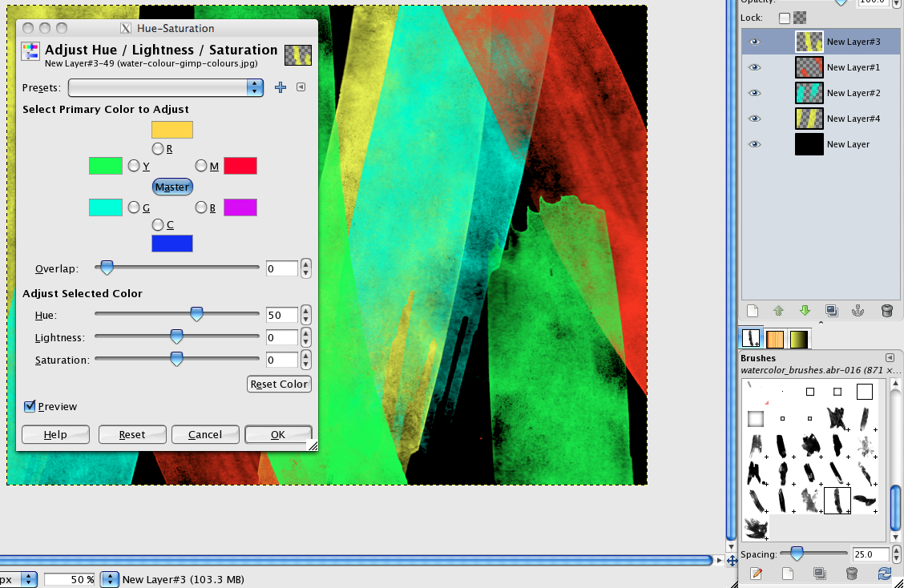Pick the soft fuzzy square brush
Screen dimensions: 904x588
tap(755, 418)
